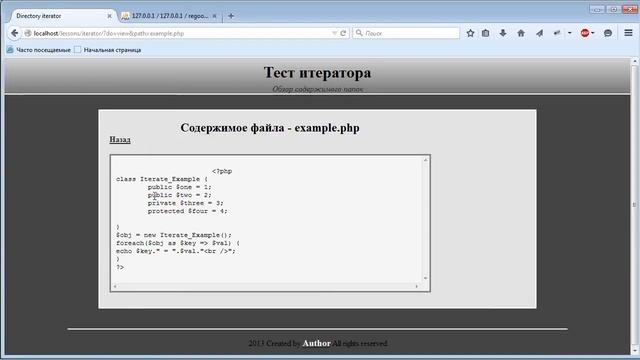Open the Downloads arrow icon

(x=503, y=33)
